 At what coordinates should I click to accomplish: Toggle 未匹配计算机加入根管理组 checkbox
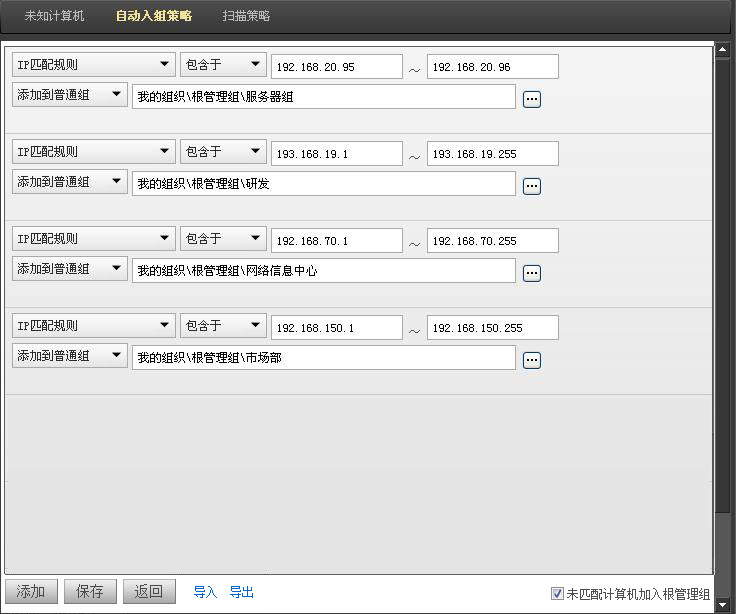(557, 593)
